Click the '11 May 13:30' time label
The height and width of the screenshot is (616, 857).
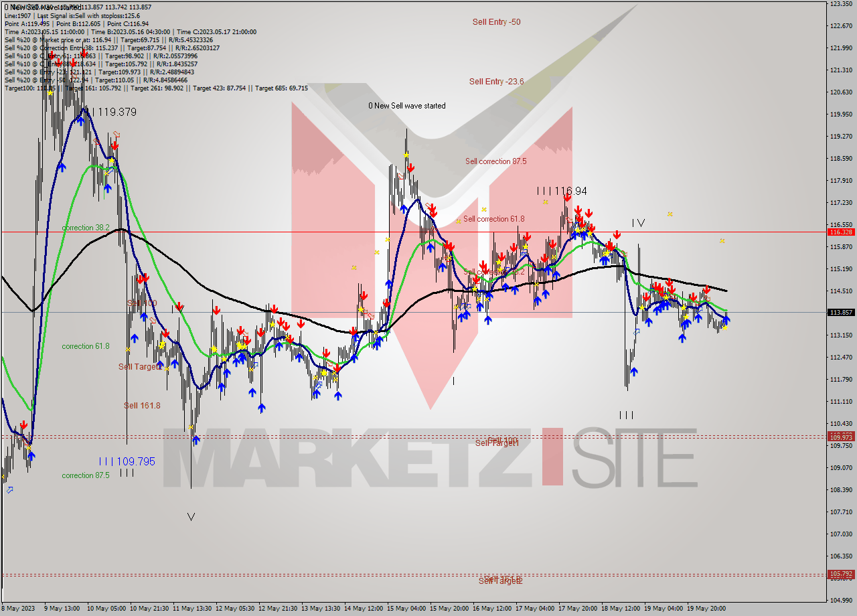(x=191, y=609)
